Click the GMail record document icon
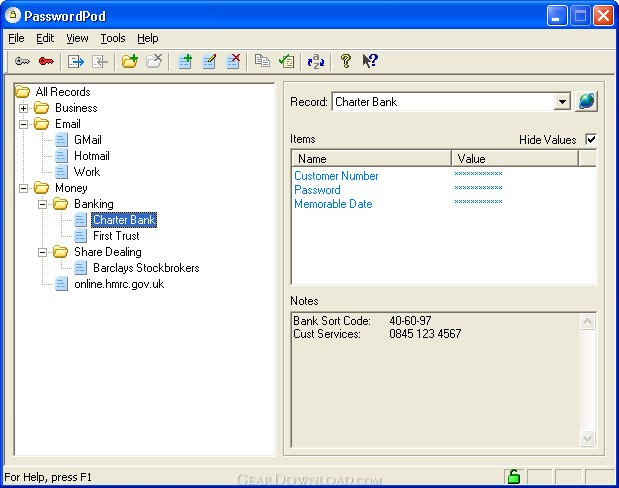Screen dimensions: 619x488 coord(61,140)
